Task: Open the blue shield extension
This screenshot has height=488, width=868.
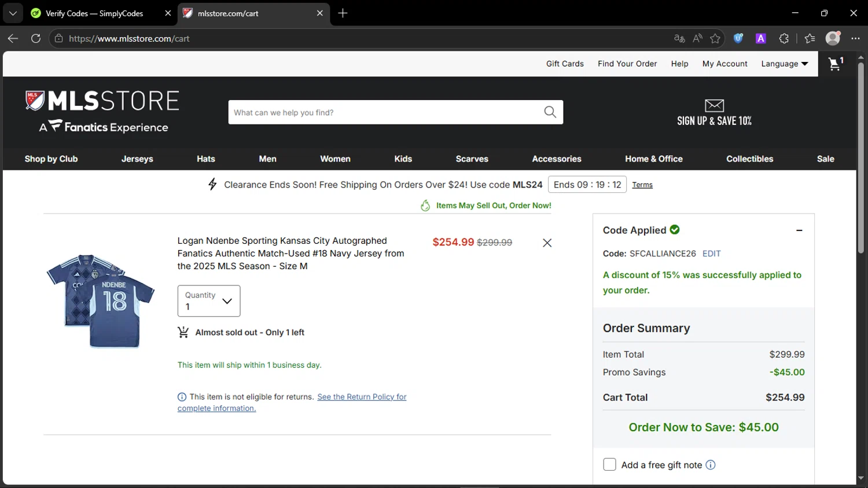Action: pos(738,39)
